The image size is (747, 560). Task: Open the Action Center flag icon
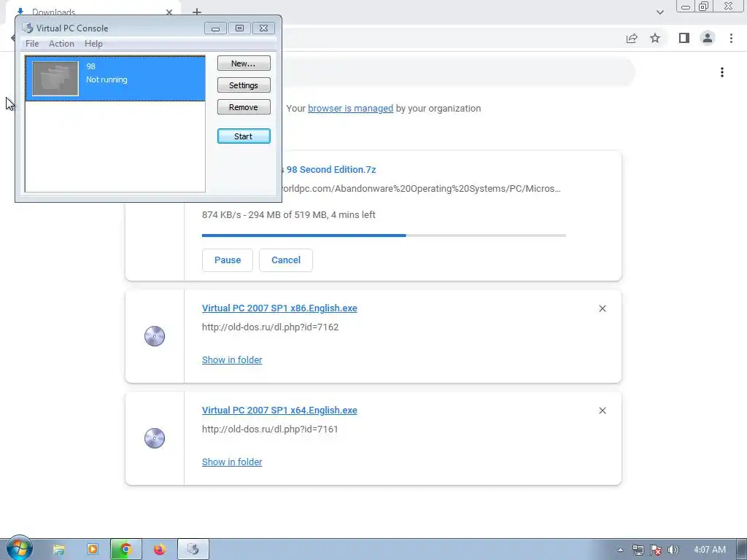pos(656,550)
